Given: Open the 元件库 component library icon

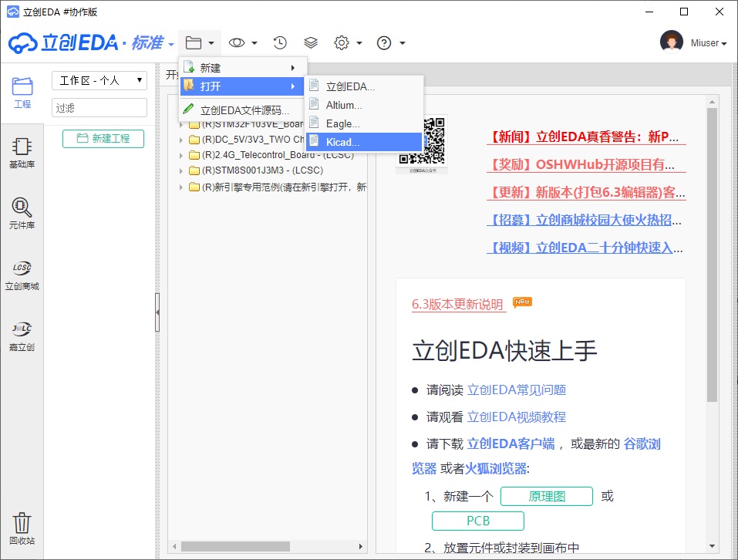Looking at the screenshot, I should tap(22, 214).
